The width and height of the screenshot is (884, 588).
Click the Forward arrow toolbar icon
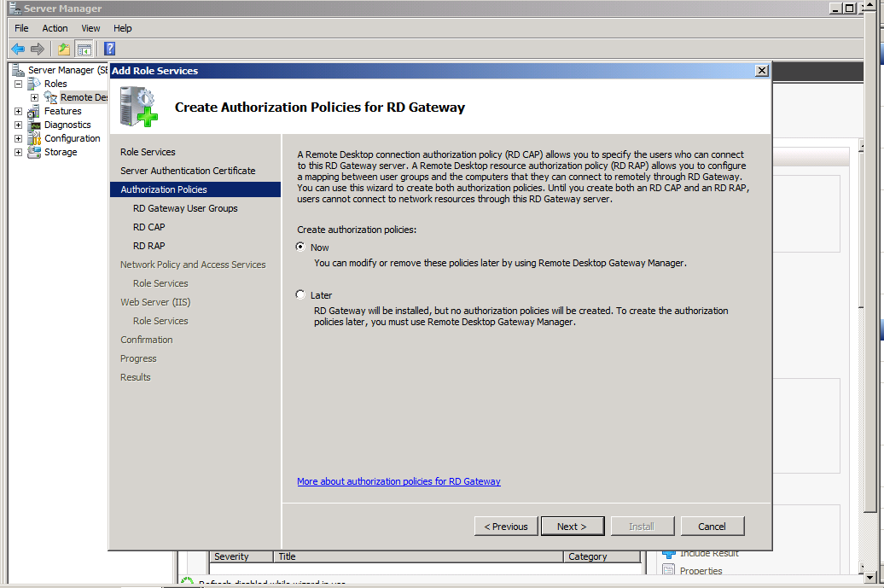coord(38,49)
